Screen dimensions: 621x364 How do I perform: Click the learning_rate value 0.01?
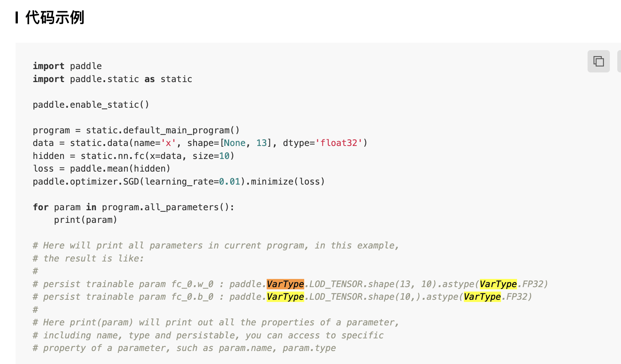tap(230, 181)
